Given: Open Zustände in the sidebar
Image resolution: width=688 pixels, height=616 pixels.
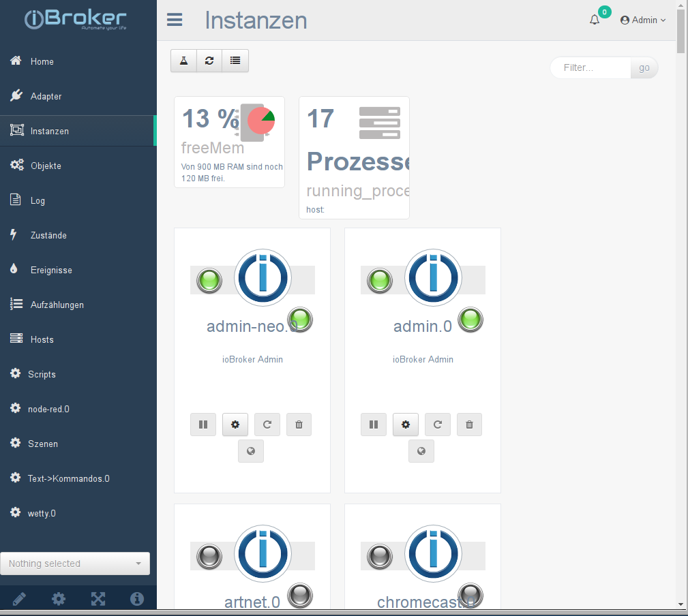Looking at the screenshot, I should (78, 235).
